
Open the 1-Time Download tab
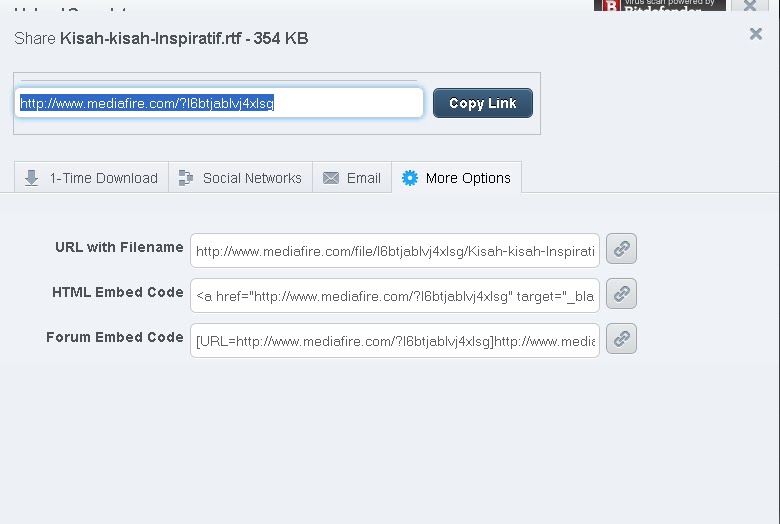[92, 178]
